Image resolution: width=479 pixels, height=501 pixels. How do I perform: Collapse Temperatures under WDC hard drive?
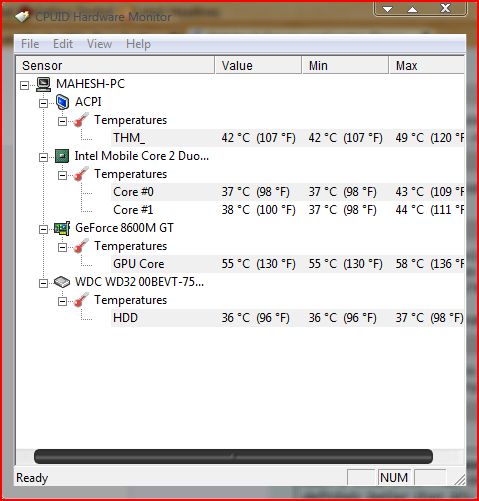tap(62, 301)
